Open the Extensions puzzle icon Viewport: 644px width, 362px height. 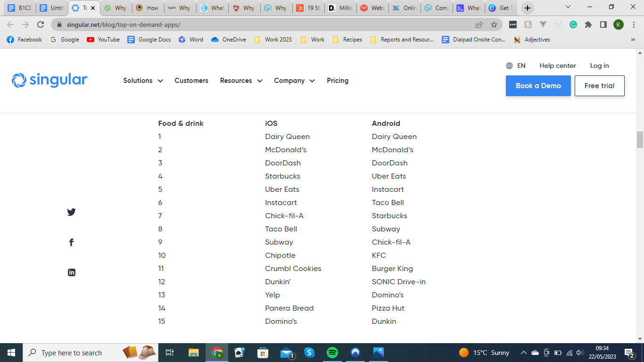(588, 25)
